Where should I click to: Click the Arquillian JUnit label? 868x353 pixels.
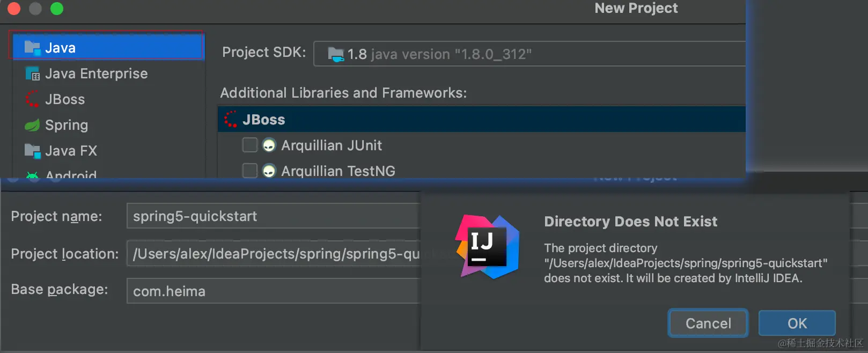click(x=332, y=145)
